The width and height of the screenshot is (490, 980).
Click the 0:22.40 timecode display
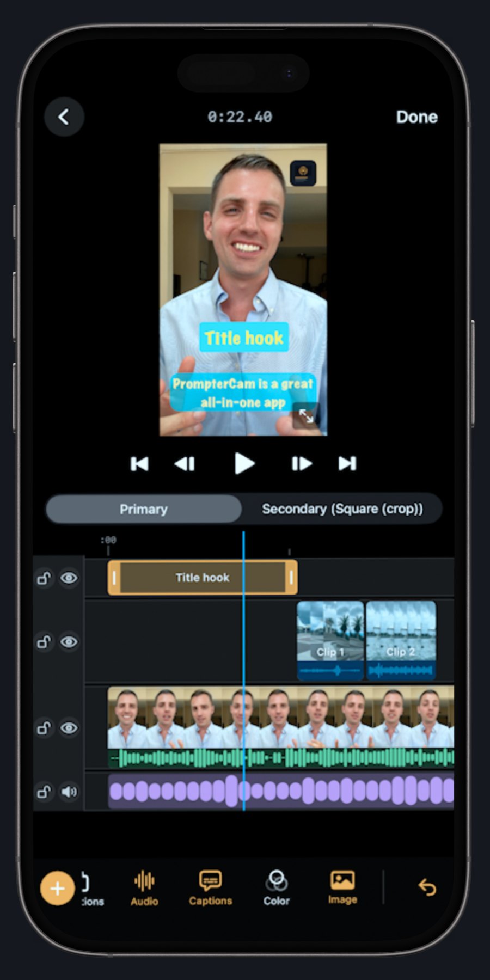[240, 117]
